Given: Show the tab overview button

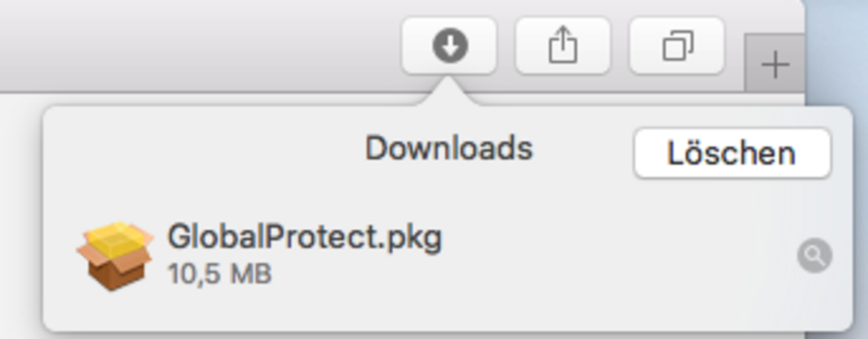Looking at the screenshot, I should (677, 46).
